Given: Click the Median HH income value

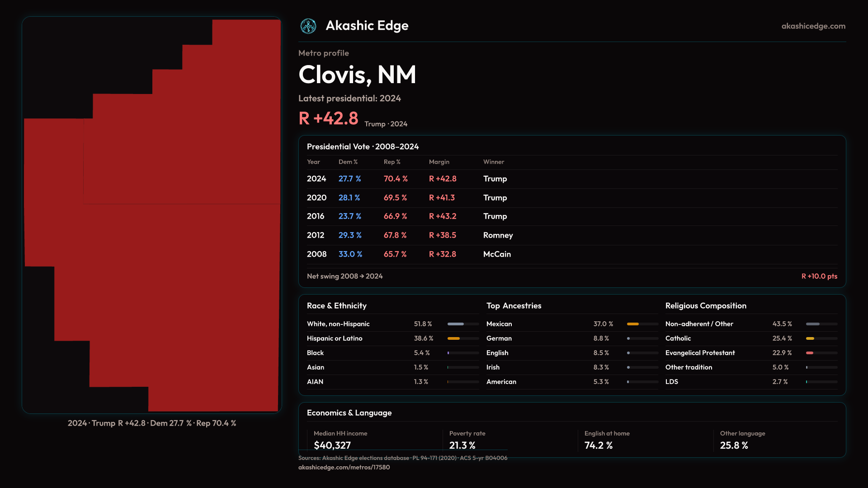Looking at the screenshot, I should pyautogui.click(x=332, y=445).
